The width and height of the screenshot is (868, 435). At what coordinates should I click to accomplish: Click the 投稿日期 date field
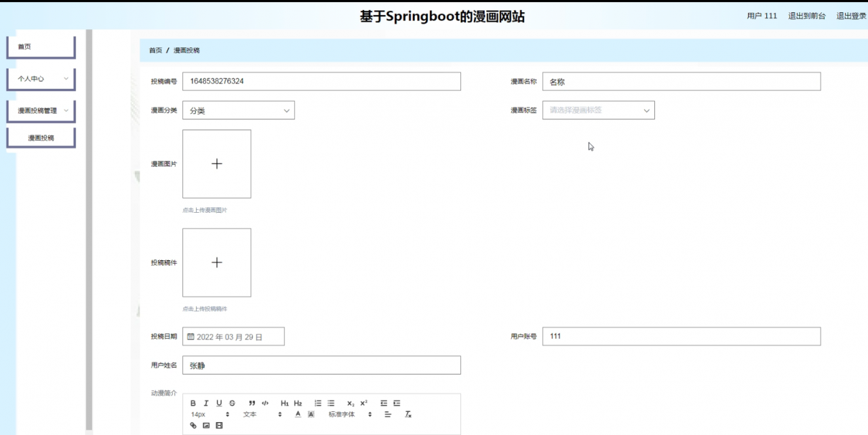(x=233, y=336)
